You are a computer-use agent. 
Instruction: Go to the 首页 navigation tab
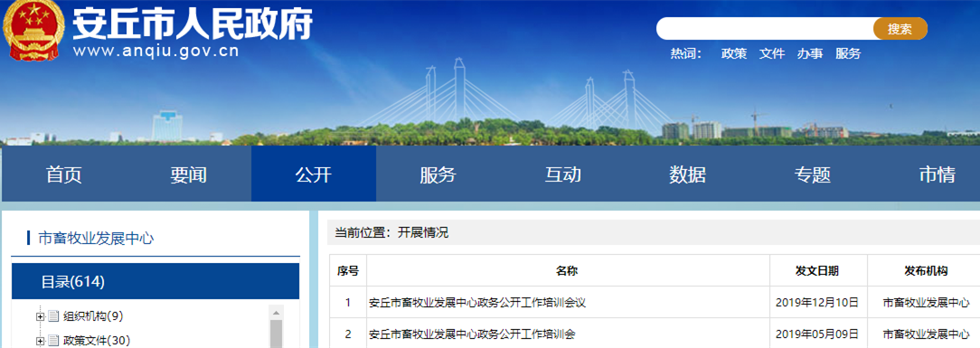[x=64, y=174]
